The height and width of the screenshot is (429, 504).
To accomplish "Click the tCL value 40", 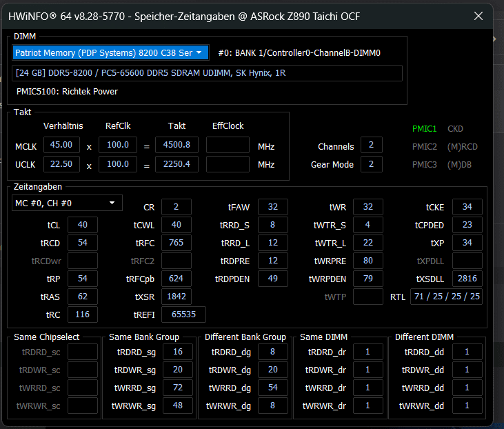I will click(83, 225).
